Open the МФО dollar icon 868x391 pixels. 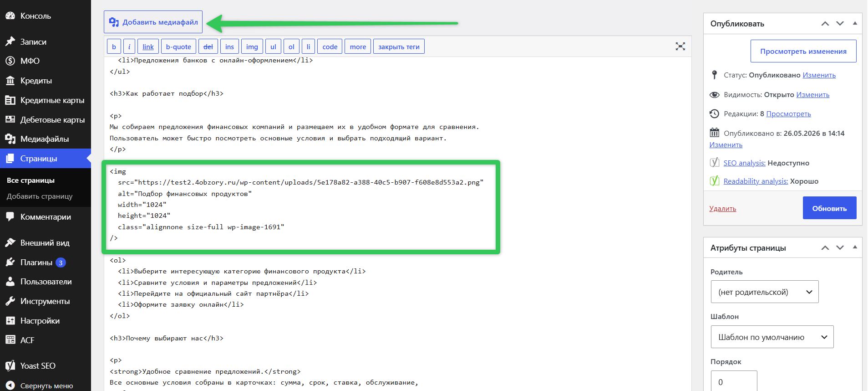pos(10,61)
